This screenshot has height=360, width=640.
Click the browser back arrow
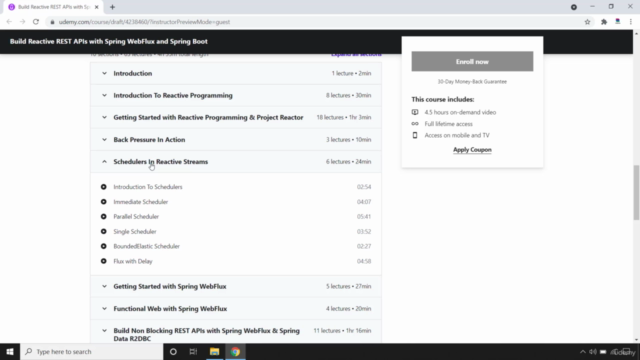click(x=9, y=22)
